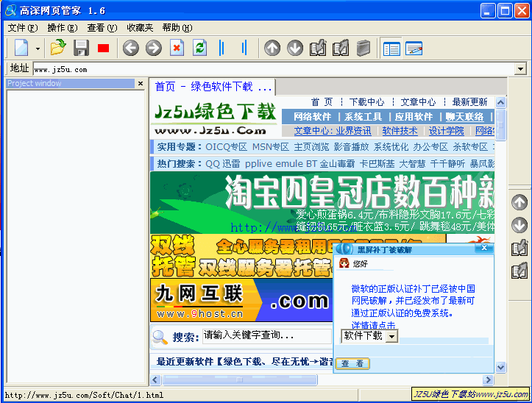The height and width of the screenshot is (403, 532).
Task: Open the 帮助(H) menu
Action: pyautogui.click(x=177, y=28)
